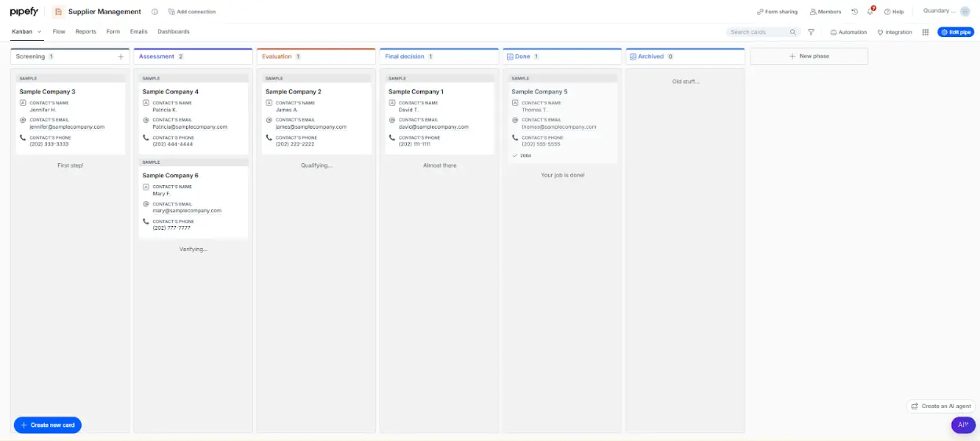Open the AI assistant button
The image size is (980, 441).
[x=963, y=425]
